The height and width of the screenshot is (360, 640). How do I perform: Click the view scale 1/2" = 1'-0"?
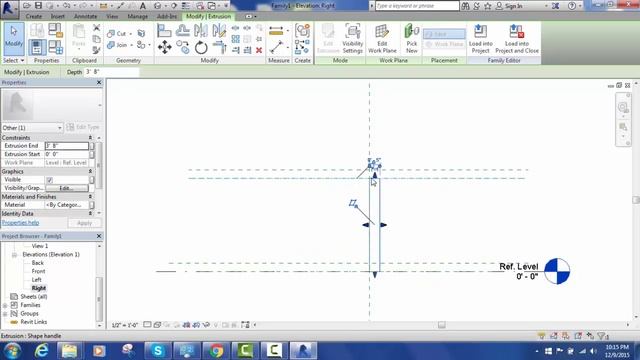coord(124,325)
